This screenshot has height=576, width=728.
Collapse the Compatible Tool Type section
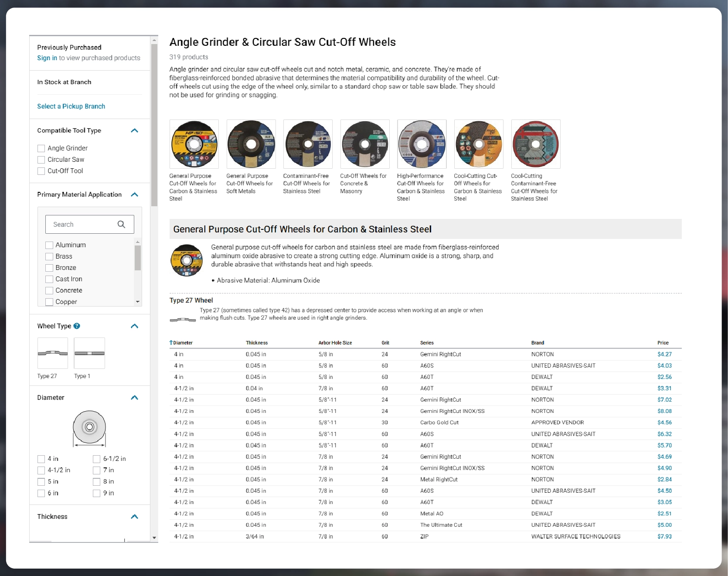[135, 130]
